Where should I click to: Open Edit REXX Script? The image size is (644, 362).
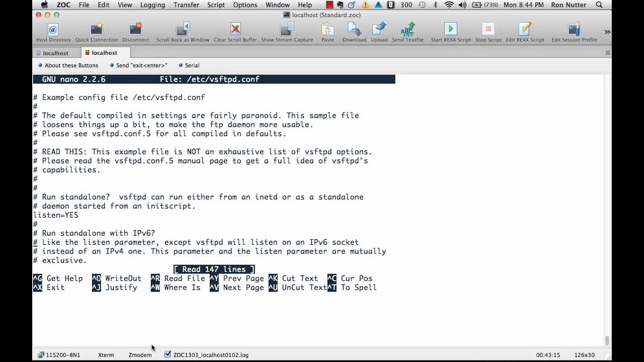pyautogui.click(x=525, y=32)
